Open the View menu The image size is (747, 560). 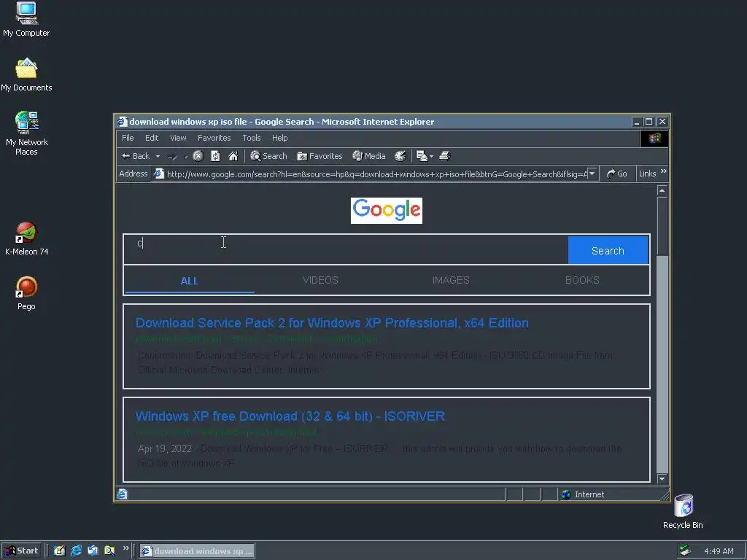tap(178, 138)
